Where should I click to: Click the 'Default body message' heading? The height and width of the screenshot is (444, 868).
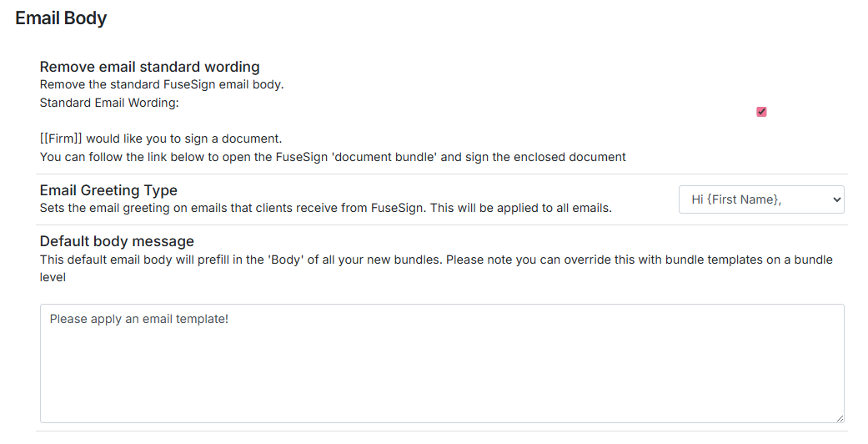point(117,241)
